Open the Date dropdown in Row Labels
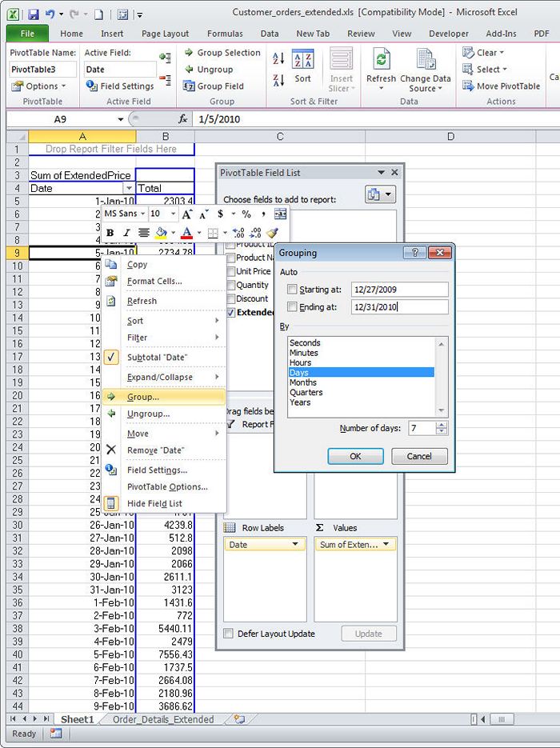560x748 pixels. pos(297,545)
